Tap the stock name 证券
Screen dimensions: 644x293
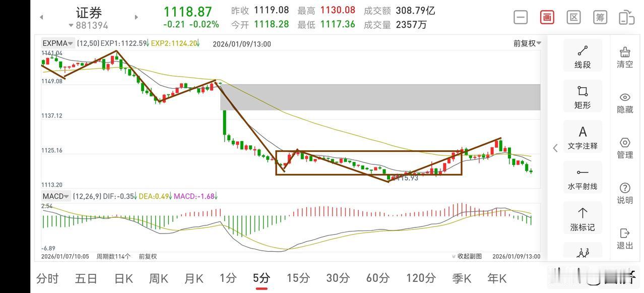pos(89,12)
